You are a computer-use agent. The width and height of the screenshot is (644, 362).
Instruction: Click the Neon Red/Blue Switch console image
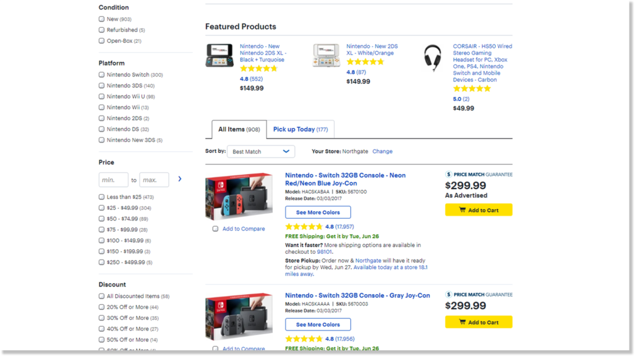(x=238, y=195)
